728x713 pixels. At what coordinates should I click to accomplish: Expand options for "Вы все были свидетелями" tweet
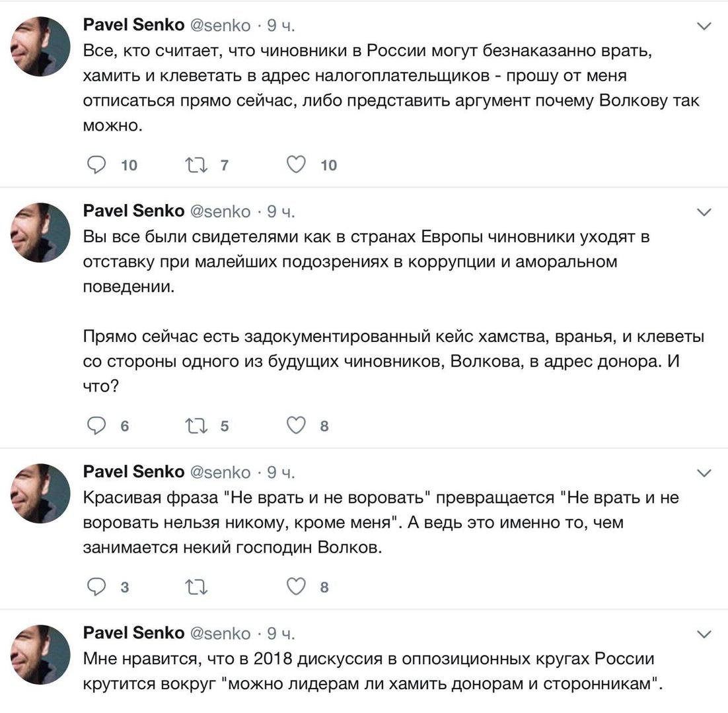pos(704,212)
